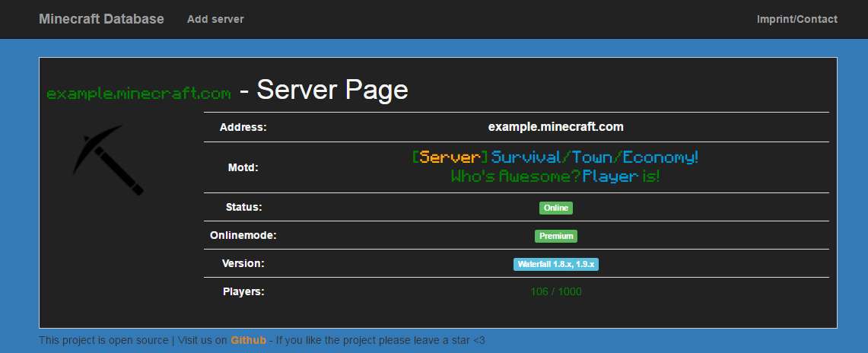This screenshot has width=868, height=353.
Task: Click the Server Page title text
Action: point(332,90)
